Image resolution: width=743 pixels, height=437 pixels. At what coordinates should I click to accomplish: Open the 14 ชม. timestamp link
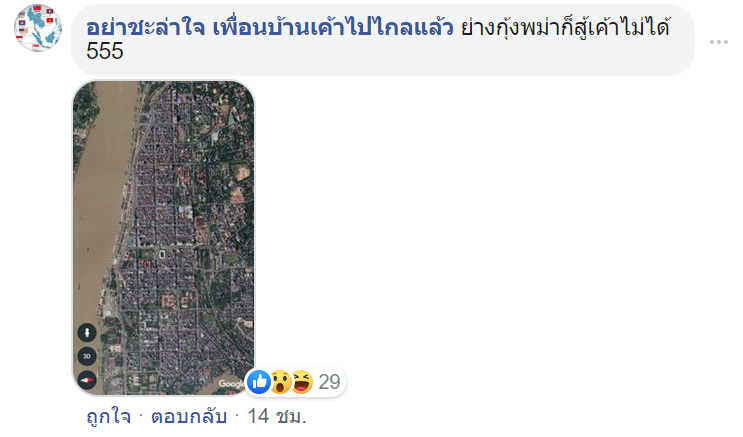tap(277, 417)
